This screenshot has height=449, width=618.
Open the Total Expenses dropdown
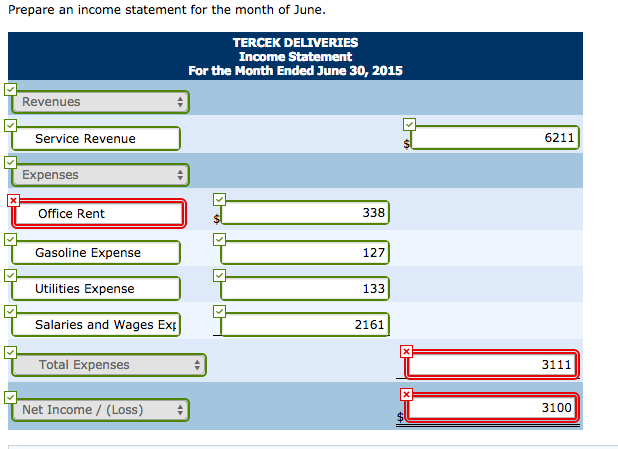(109, 365)
